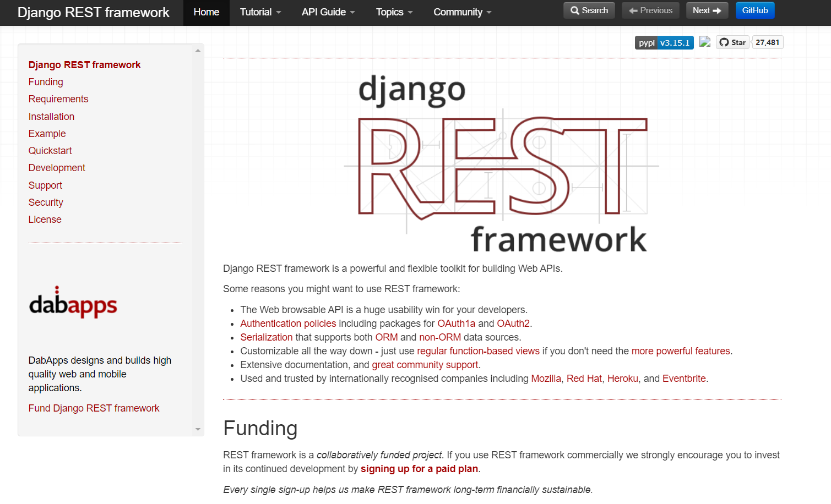The height and width of the screenshot is (504, 831).
Task: Click the dabapps sponsor logo
Action: 73,302
